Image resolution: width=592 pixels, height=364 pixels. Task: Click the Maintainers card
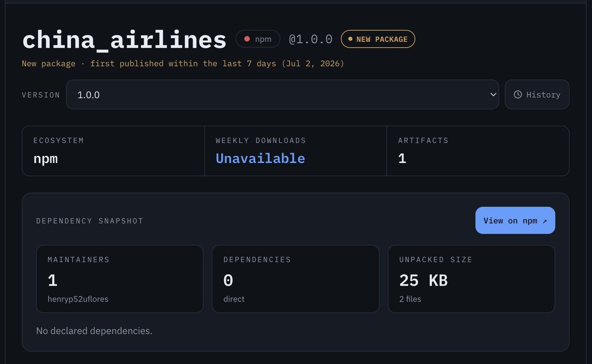[120, 279]
